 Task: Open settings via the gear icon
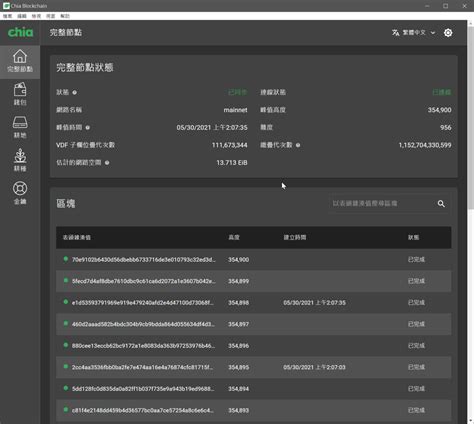point(448,33)
